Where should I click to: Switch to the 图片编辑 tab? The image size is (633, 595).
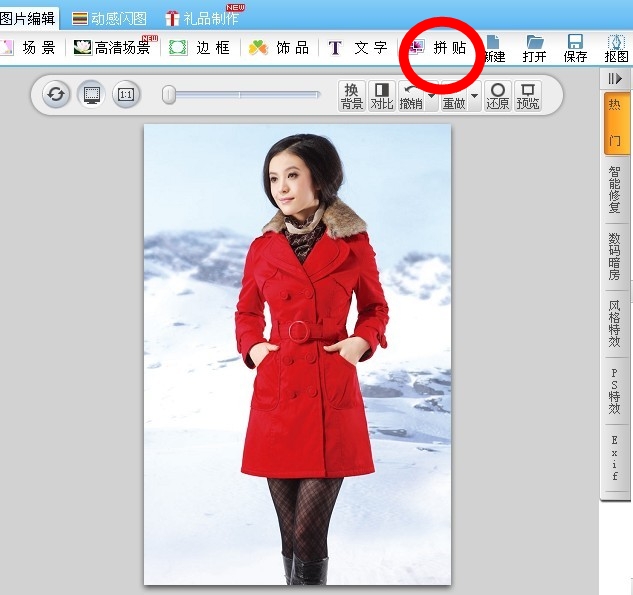pyautogui.click(x=27, y=19)
